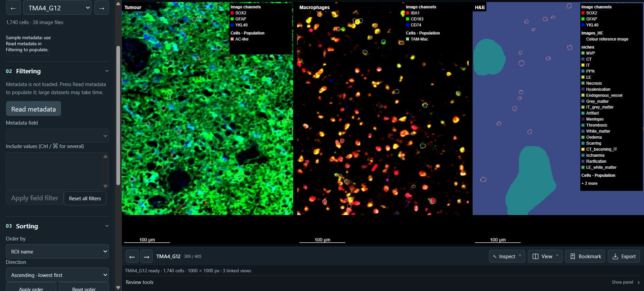Click inside the Include values list box
The image size is (644, 291).
pos(57,171)
